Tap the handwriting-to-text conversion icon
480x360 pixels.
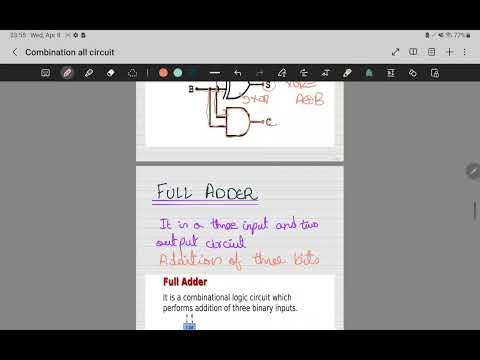325,73
